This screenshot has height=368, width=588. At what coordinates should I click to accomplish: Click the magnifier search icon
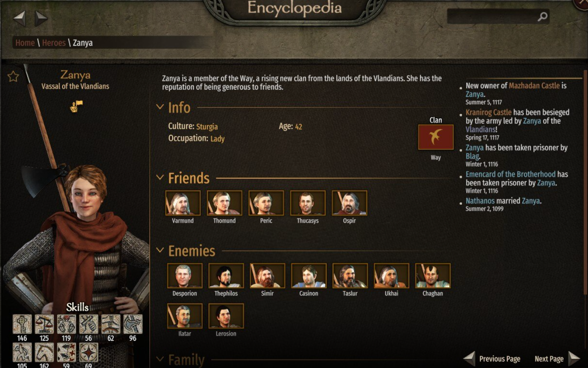542,17
